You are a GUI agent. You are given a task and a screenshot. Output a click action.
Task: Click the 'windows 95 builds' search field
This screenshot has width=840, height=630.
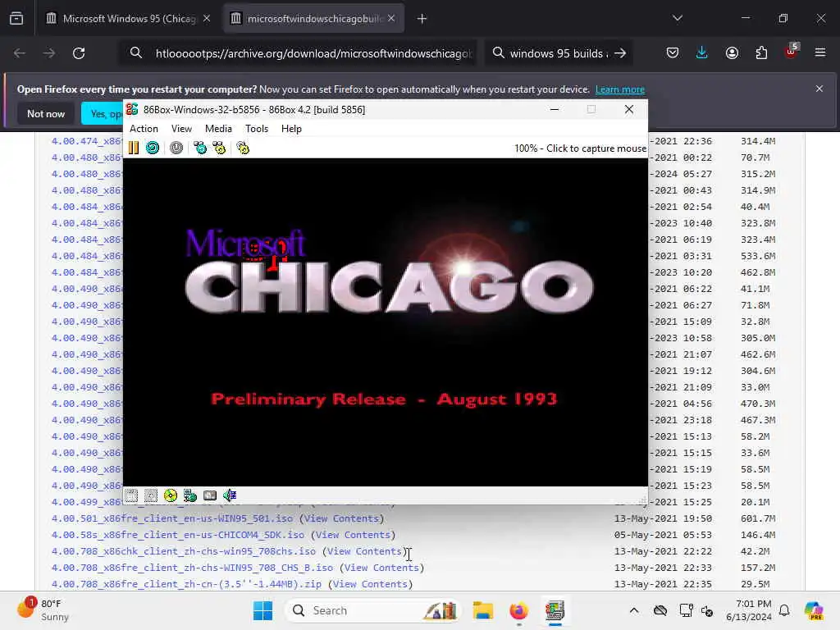[x=557, y=53]
